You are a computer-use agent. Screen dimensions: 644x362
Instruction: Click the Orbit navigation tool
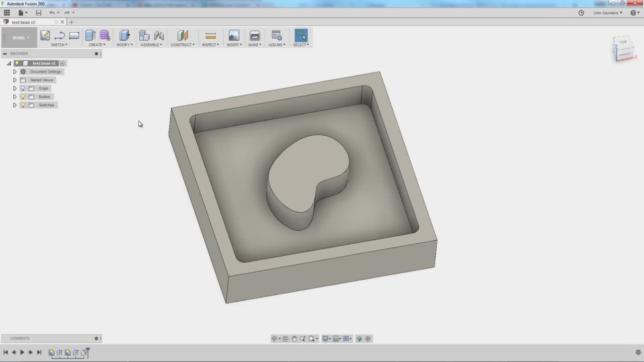pos(274,339)
